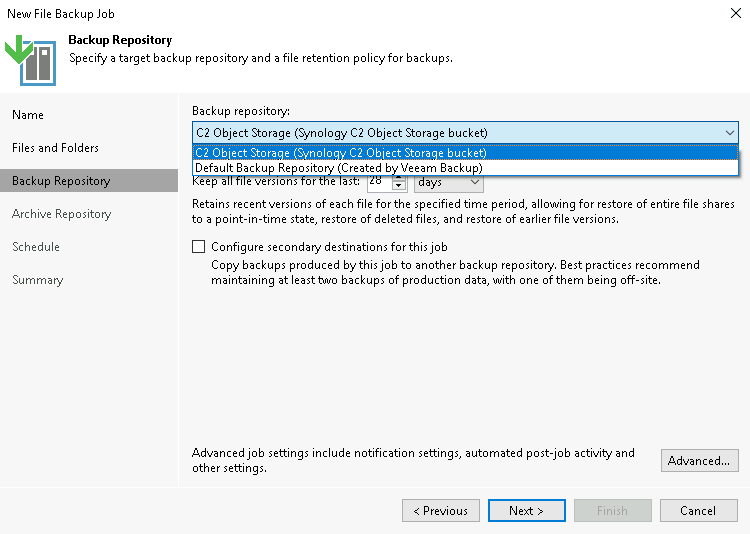Go to the Name step
Screen dimensions: 750x534
click(28, 115)
